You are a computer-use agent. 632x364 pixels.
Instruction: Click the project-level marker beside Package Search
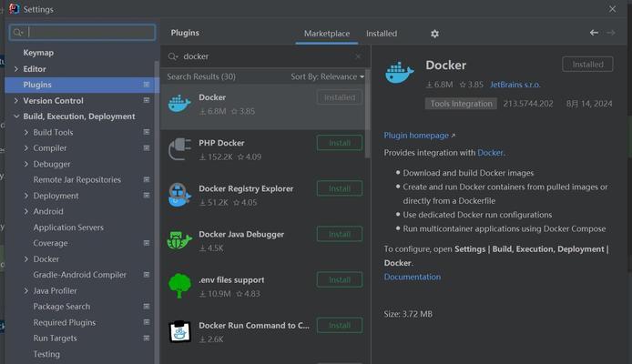click(147, 307)
